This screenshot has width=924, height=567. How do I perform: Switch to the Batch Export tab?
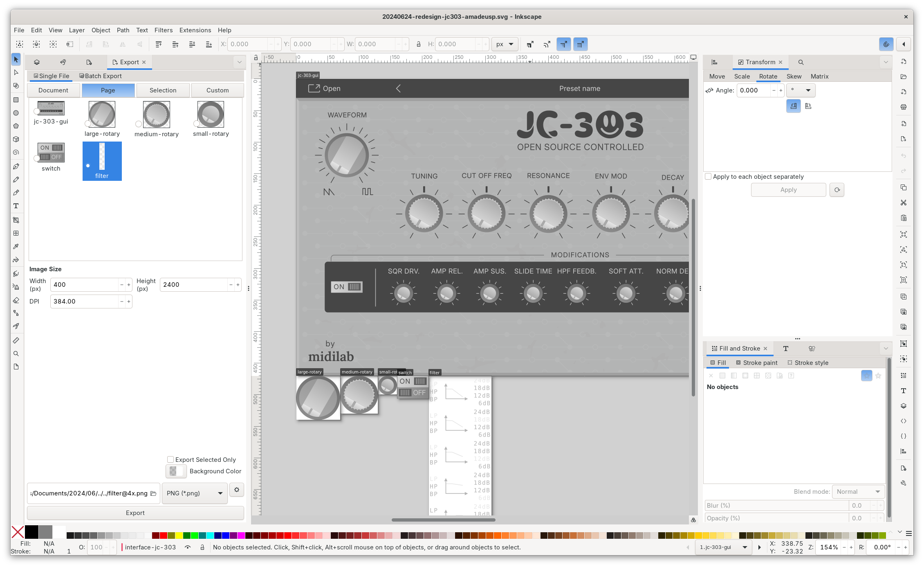point(100,76)
